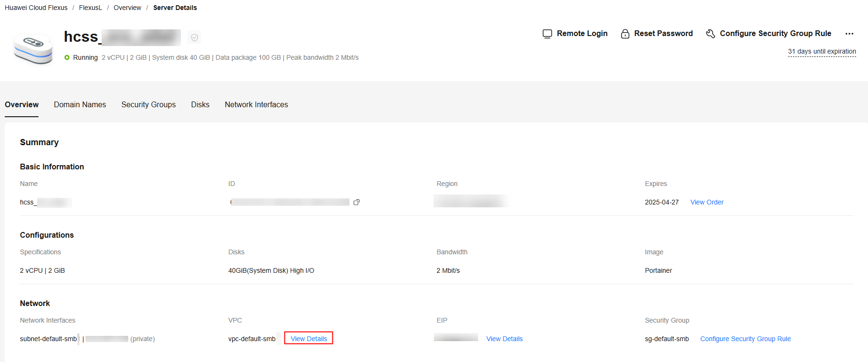The height and width of the screenshot is (362, 868).
Task: Click the sg-default-smb value
Action: (667, 339)
